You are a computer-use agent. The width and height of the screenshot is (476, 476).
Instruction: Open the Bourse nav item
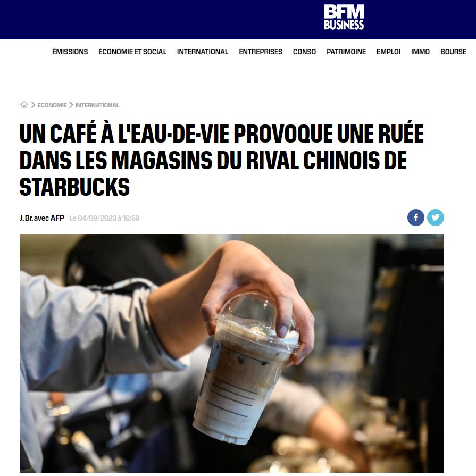tap(453, 52)
